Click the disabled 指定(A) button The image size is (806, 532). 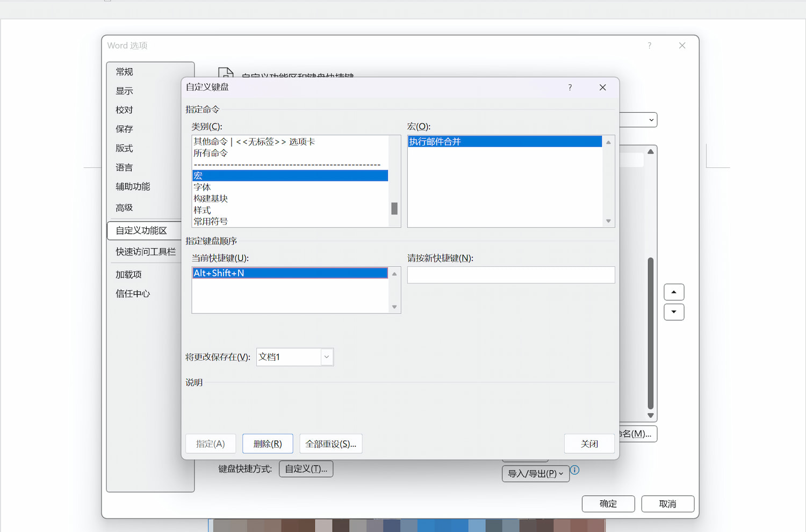[x=211, y=444]
